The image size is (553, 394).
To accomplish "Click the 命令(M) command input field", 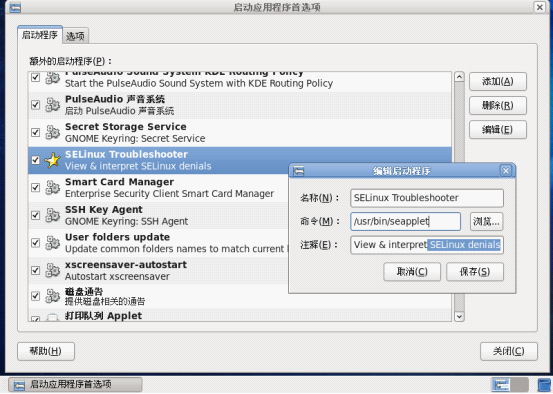I will coord(406,222).
